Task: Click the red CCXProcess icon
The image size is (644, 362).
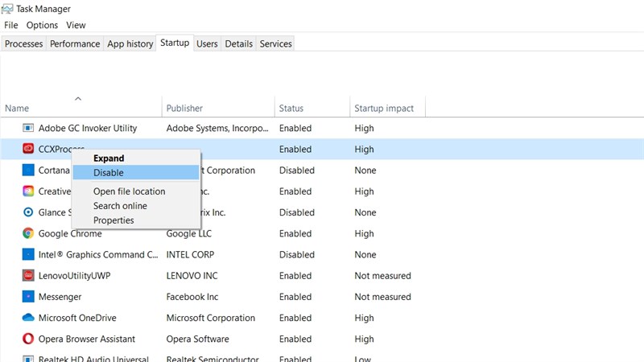Action: click(x=28, y=149)
